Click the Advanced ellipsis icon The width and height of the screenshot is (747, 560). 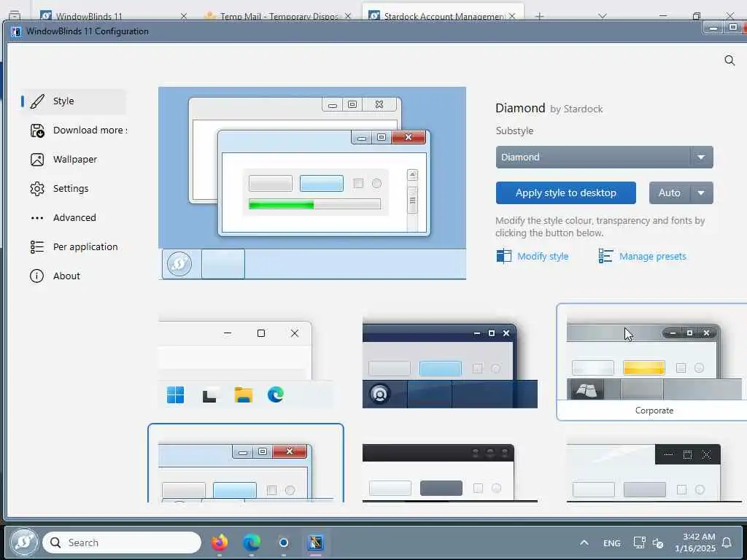tap(37, 218)
